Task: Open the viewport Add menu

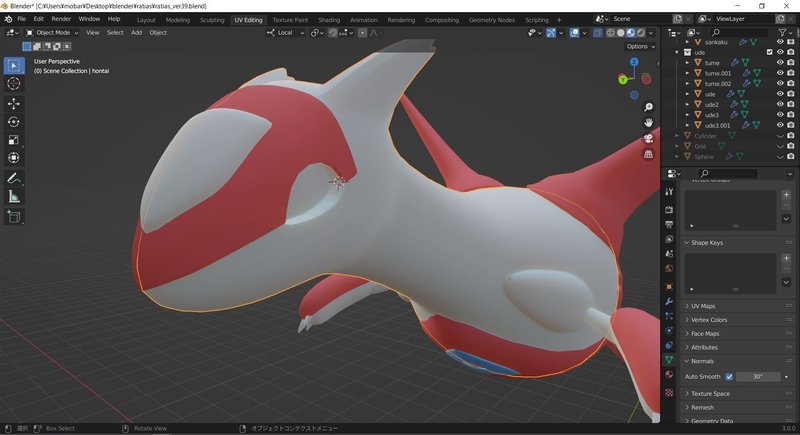Action: tap(136, 33)
